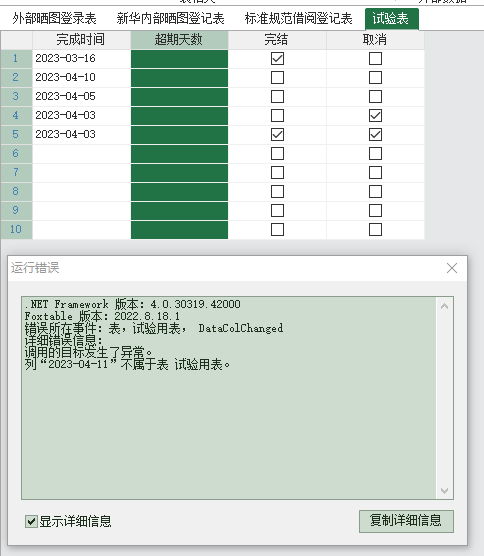Switch to 外部晒图登录表 tab
This screenshot has height=556, width=484.
point(54,18)
